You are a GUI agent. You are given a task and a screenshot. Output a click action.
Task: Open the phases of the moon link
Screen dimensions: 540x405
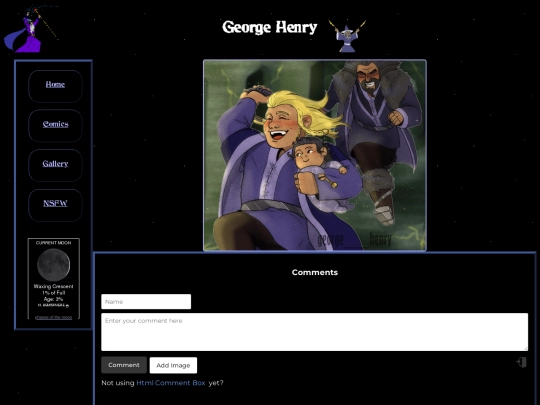tap(53, 317)
